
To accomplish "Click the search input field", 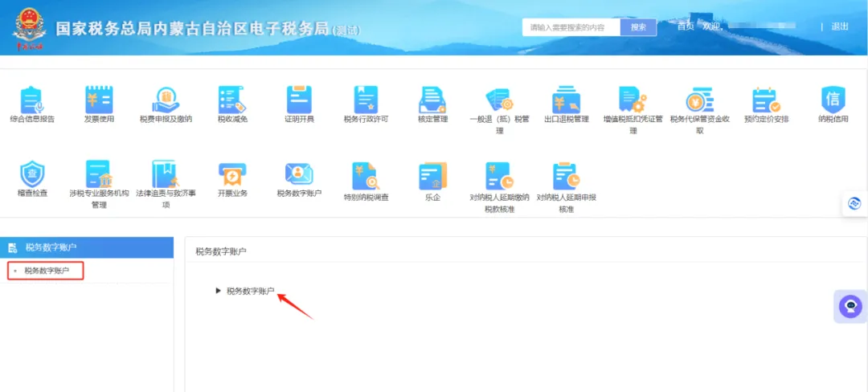I will pos(571,27).
